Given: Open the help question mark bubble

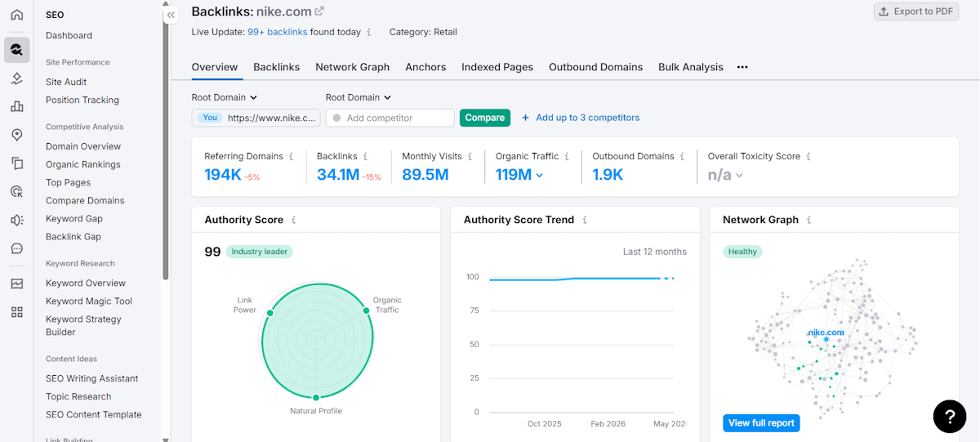Looking at the screenshot, I should 949,416.
